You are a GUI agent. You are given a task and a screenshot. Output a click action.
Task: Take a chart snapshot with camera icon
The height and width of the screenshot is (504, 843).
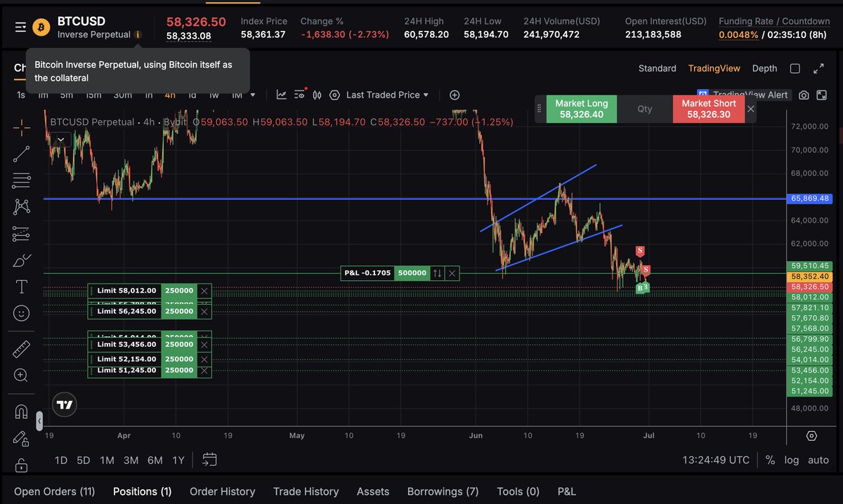[804, 95]
